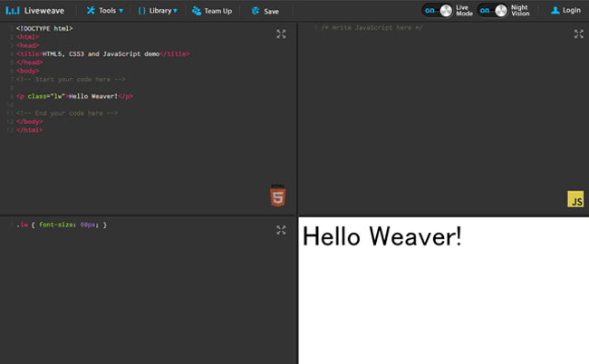Click the opening head tag line
Image resolution: width=589 pixels, height=364 pixels.
[x=27, y=45]
